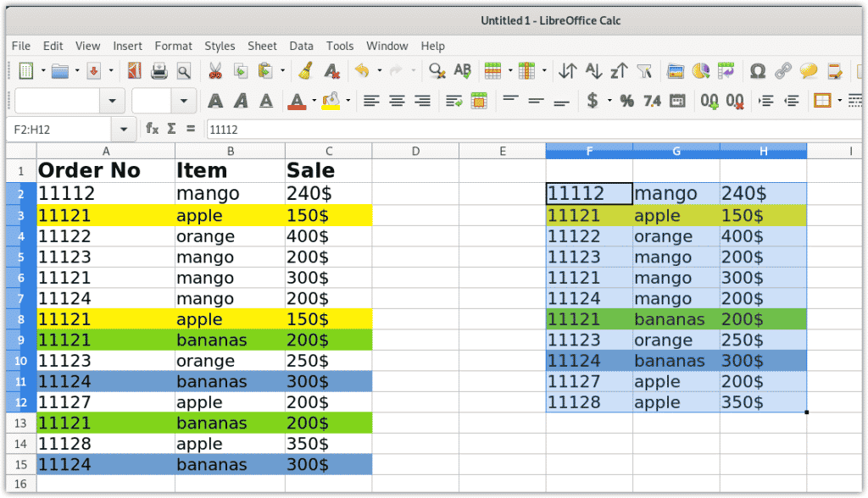This screenshot has width=868, height=498.
Task: Open the Format menu
Action: [x=173, y=47]
